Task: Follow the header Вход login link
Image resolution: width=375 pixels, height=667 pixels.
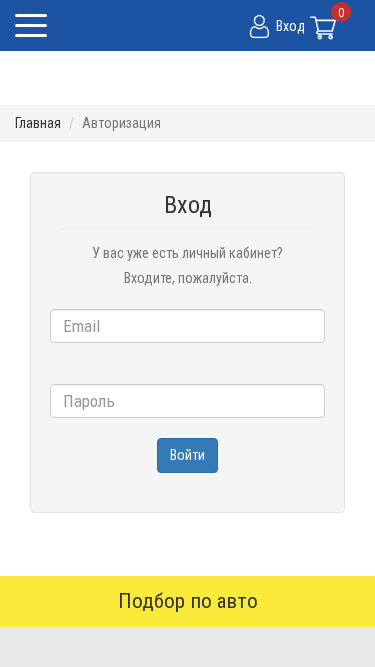Action: [x=290, y=26]
